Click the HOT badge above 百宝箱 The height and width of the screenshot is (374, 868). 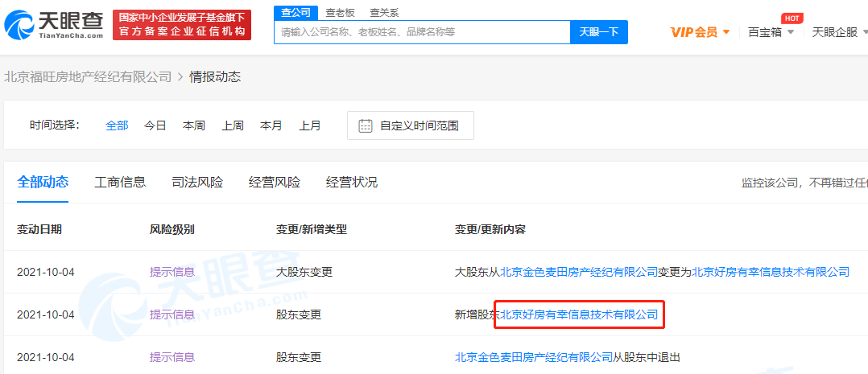click(792, 18)
